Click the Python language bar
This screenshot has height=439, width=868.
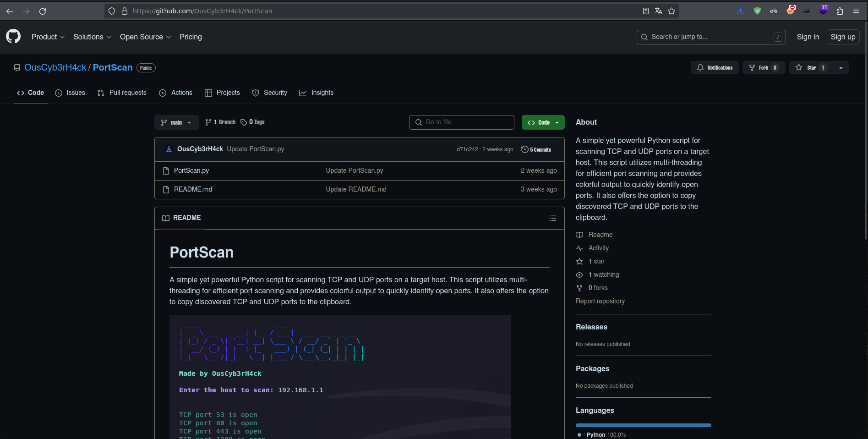point(644,425)
